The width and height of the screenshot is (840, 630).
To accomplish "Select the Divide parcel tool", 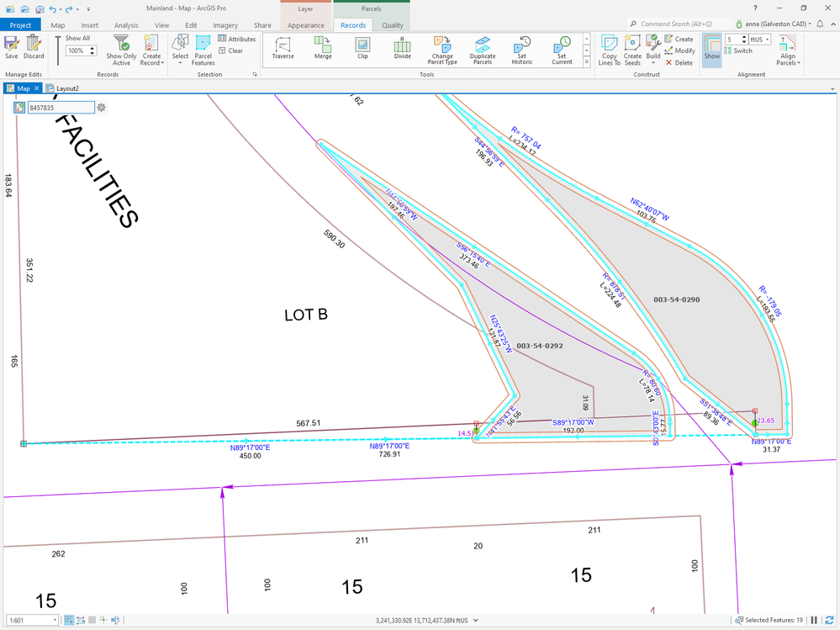I will [402, 48].
